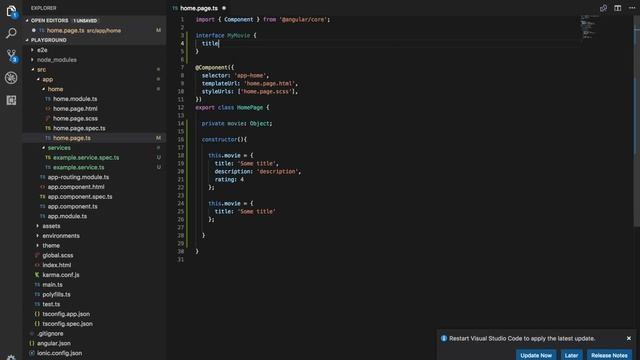The width and height of the screenshot is (640, 360).
Task: Open the editor More Actions ellipsis
Action: pos(632,8)
